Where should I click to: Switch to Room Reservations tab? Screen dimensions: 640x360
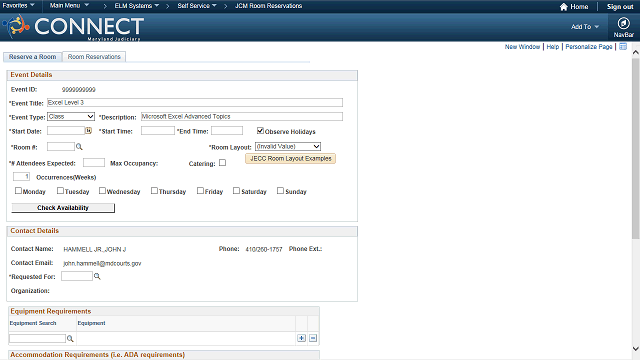(x=94, y=57)
